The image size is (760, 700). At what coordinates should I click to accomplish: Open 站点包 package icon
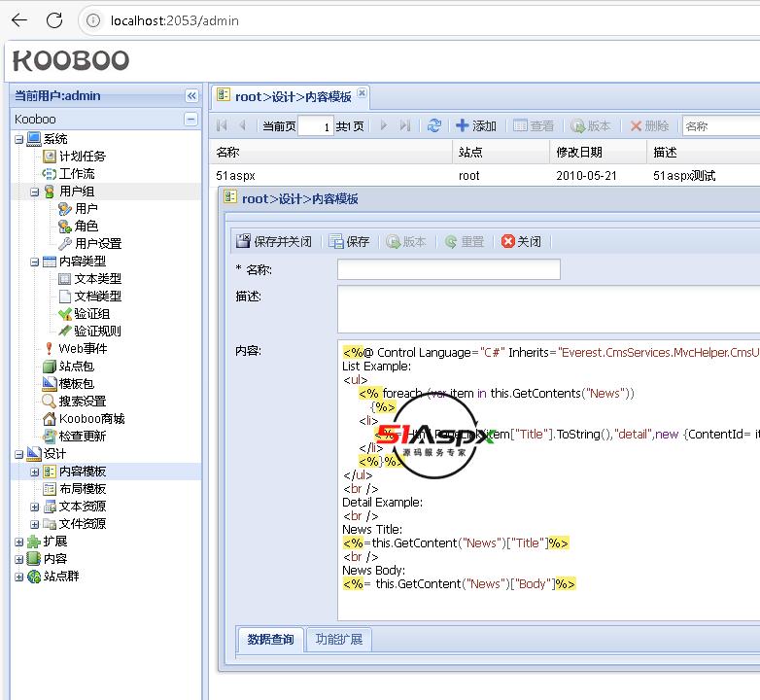[x=50, y=366]
